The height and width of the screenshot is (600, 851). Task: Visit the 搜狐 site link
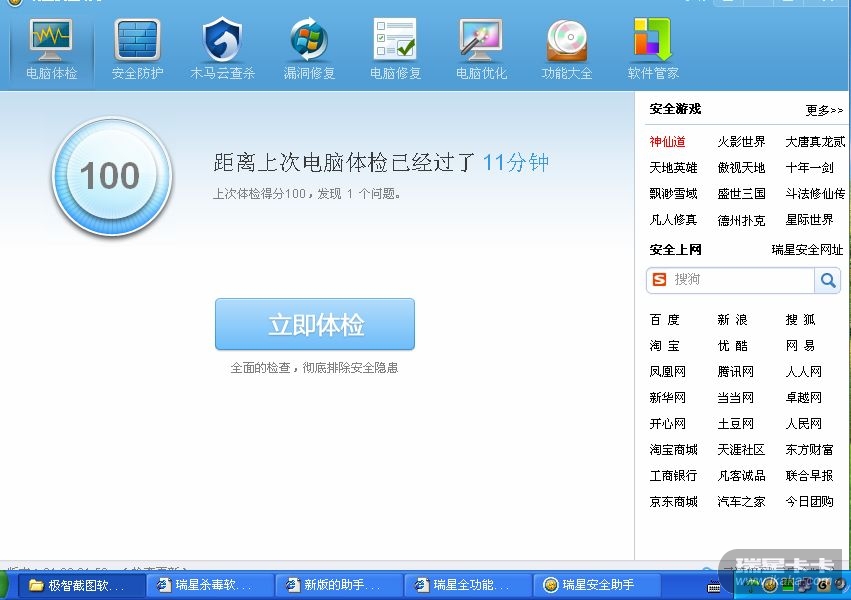[x=801, y=320]
